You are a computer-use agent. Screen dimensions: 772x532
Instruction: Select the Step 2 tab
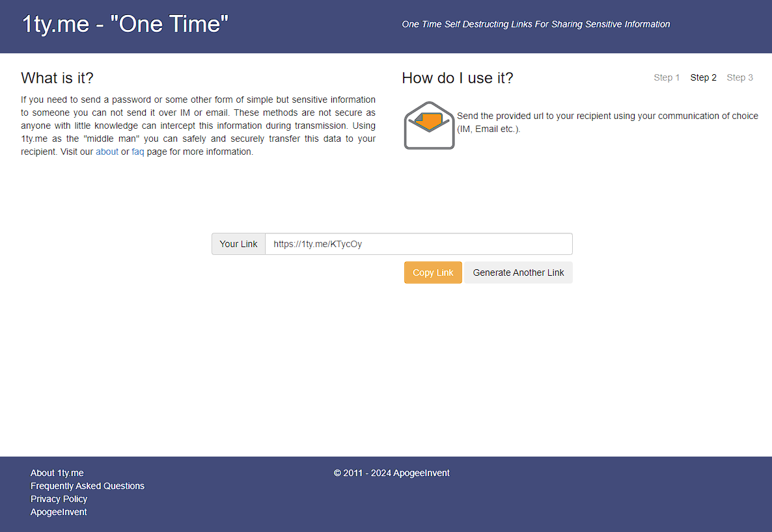(703, 77)
